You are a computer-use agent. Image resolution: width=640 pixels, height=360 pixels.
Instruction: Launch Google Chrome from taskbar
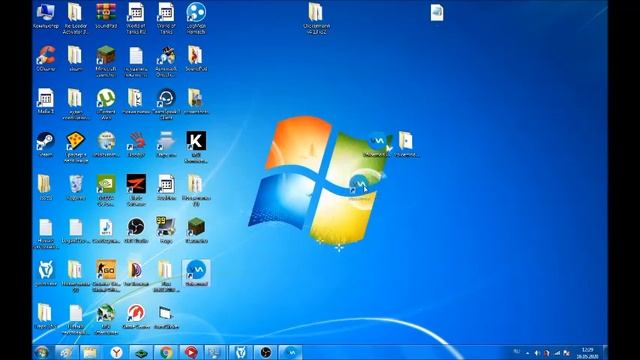166,352
